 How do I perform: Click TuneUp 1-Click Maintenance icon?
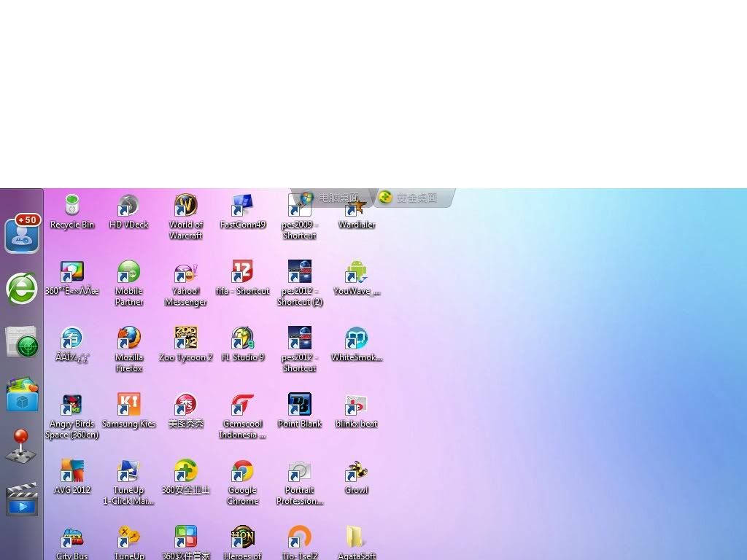pyautogui.click(x=128, y=471)
